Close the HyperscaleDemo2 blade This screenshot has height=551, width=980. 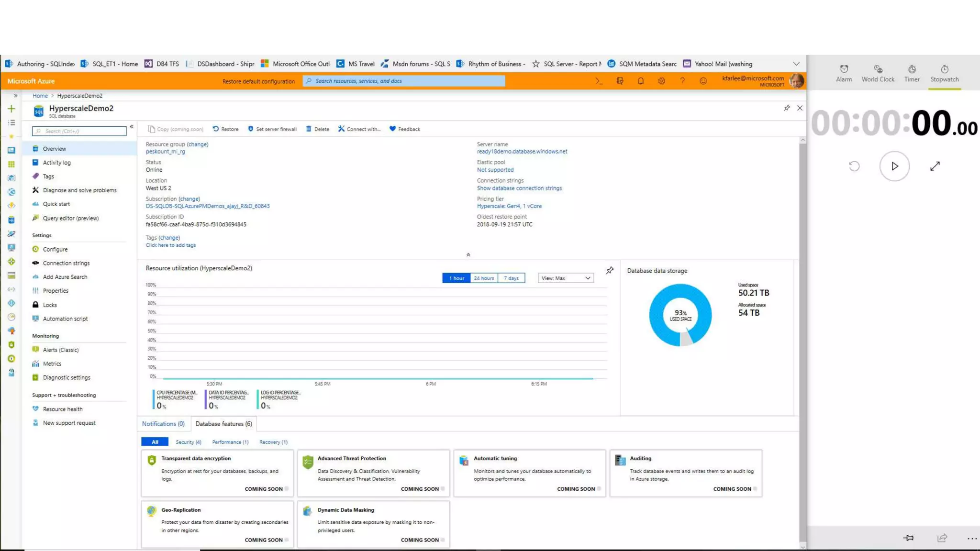coord(800,108)
